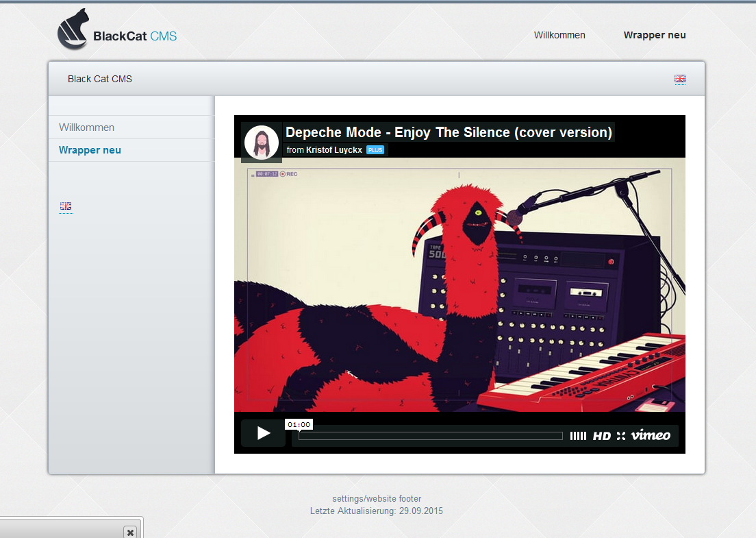Seek within the video progress bar
This screenshot has height=538, width=756.
click(431, 436)
